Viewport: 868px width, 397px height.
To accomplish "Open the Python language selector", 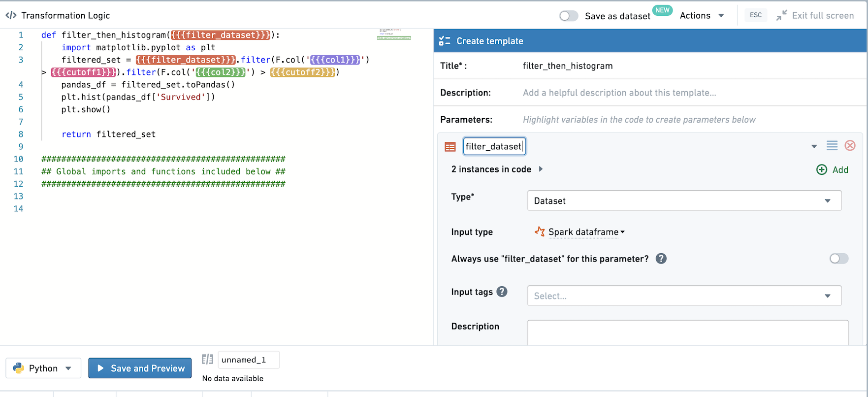I will click(43, 368).
